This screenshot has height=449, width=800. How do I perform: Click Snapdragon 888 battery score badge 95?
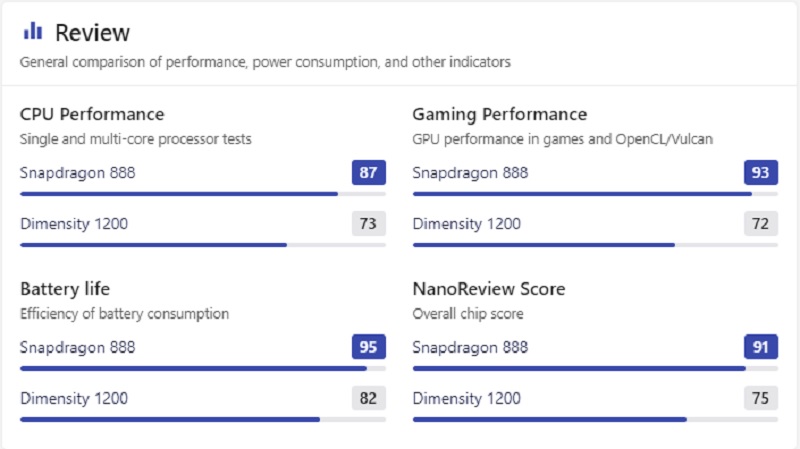point(368,348)
